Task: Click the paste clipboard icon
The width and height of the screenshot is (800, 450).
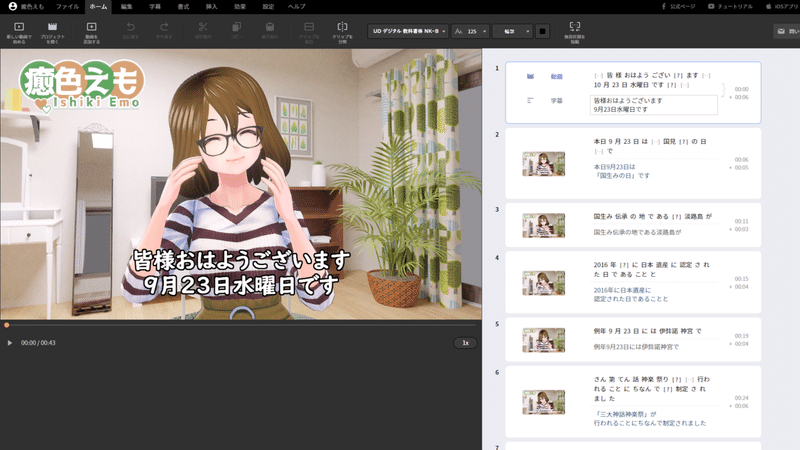Action: 270,27
